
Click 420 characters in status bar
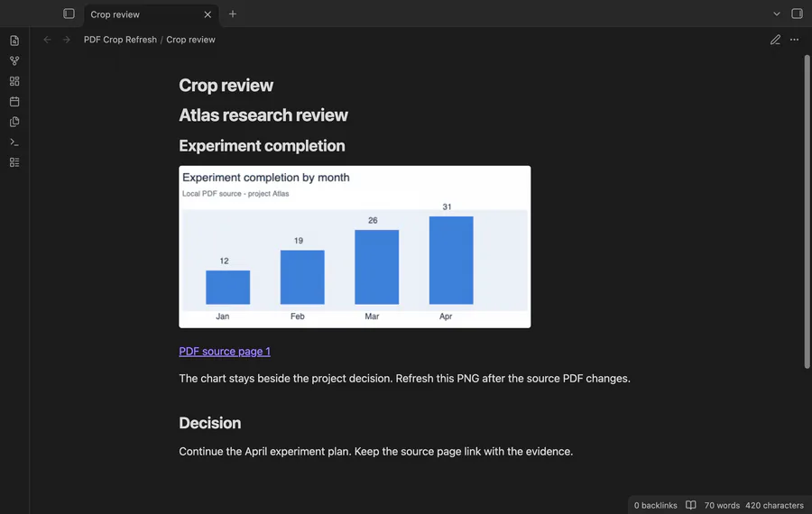pos(774,505)
